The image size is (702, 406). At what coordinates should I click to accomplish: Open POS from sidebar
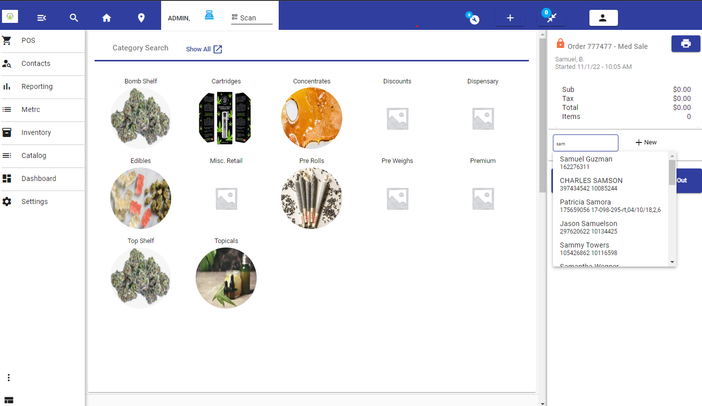coord(42,40)
